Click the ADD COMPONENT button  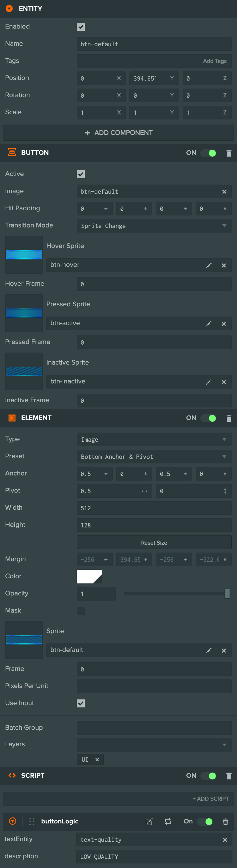pos(118,133)
